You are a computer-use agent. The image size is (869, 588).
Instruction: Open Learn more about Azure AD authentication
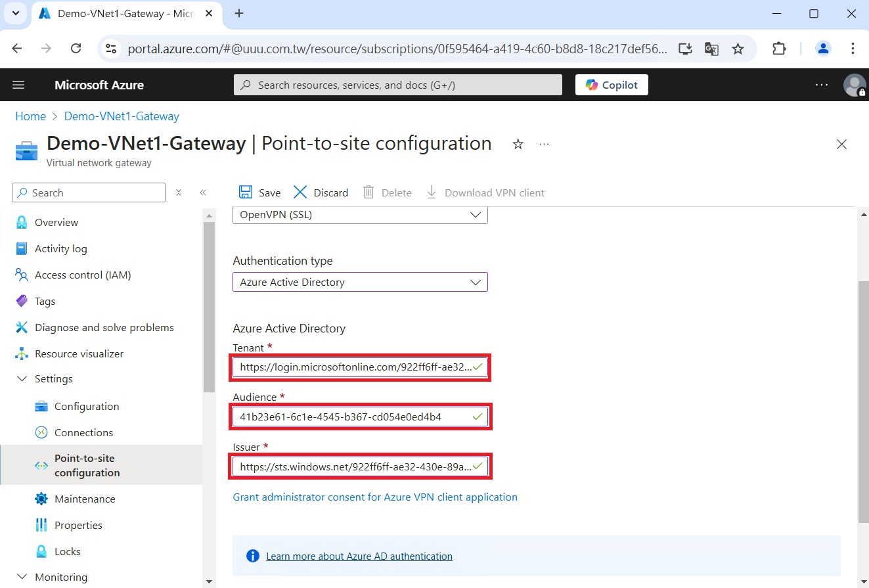[x=359, y=556]
